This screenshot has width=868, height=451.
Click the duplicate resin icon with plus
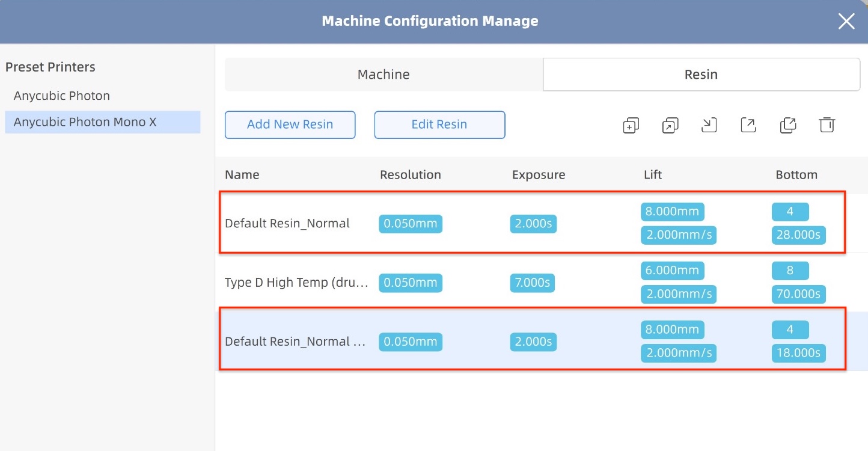(x=631, y=125)
